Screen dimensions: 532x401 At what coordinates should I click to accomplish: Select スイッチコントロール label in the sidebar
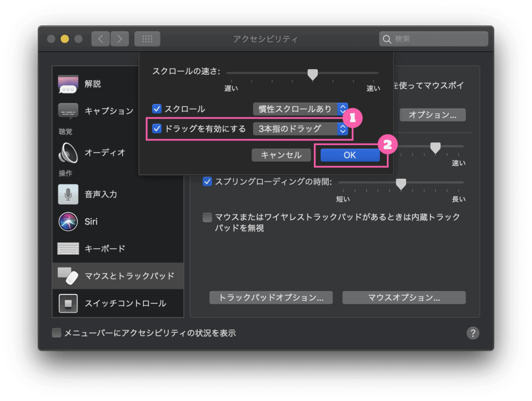(125, 303)
